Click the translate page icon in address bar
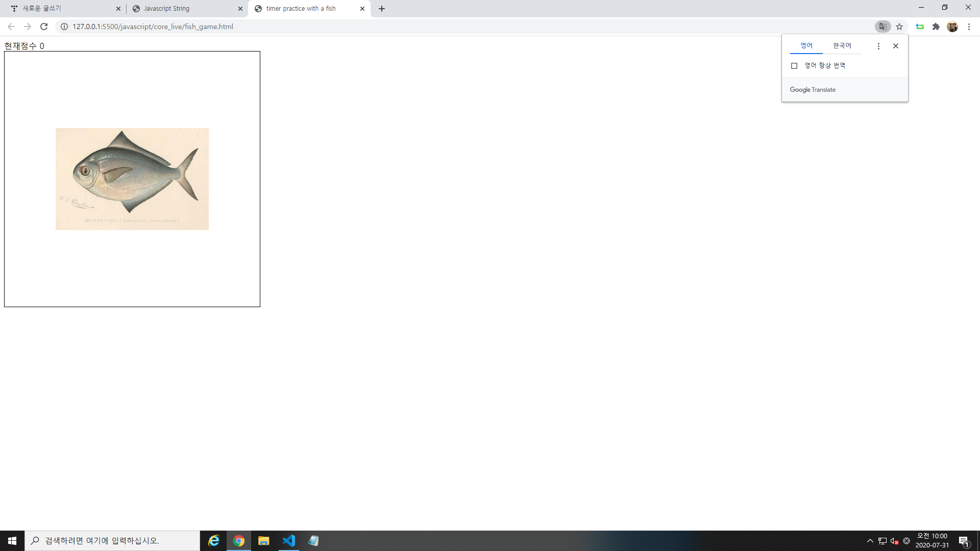The image size is (980, 551). tap(883, 27)
